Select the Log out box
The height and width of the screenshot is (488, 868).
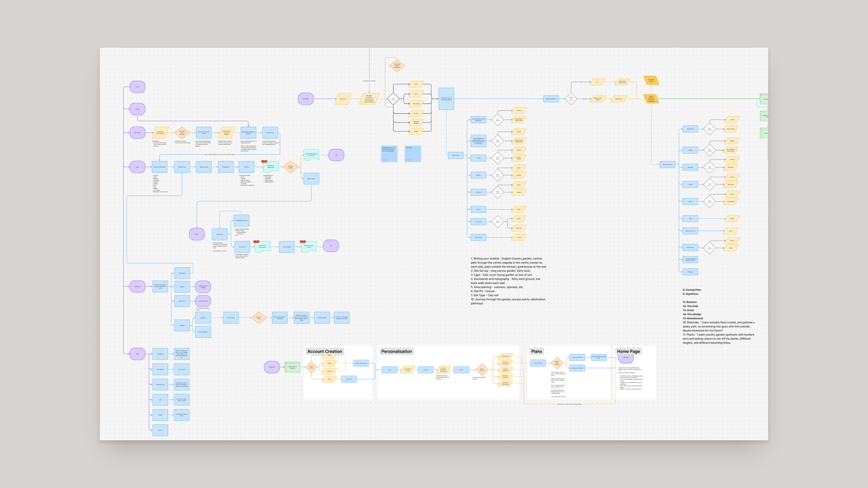click(160, 430)
